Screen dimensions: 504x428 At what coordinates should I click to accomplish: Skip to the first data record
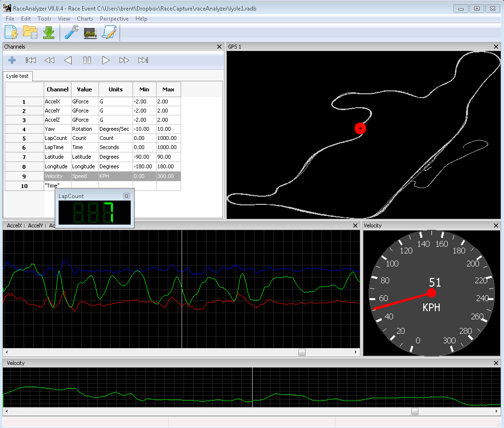[x=31, y=60]
